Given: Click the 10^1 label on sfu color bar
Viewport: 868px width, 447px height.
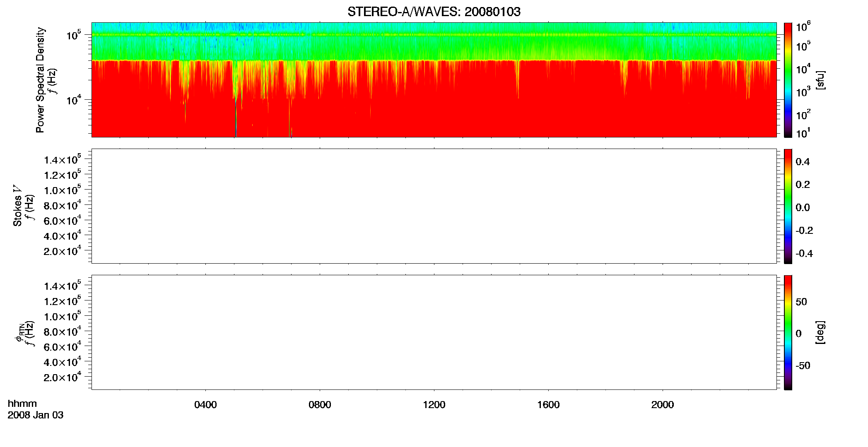Looking at the screenshot, I should [803, 132].
